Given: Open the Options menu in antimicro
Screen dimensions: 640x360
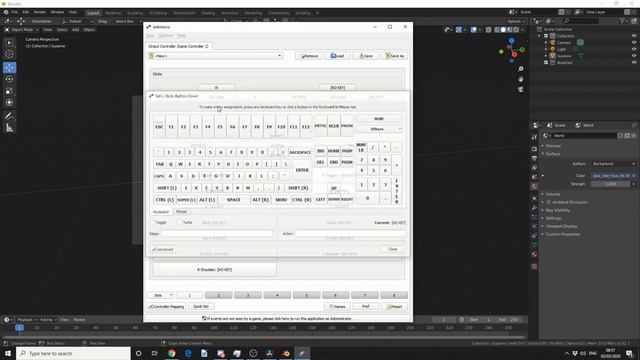Looking at the screenshot, I should pos(166,36).
